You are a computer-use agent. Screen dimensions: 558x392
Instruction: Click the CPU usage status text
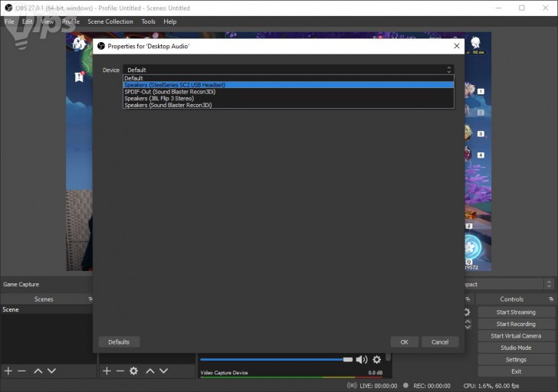tap(491, 386)
